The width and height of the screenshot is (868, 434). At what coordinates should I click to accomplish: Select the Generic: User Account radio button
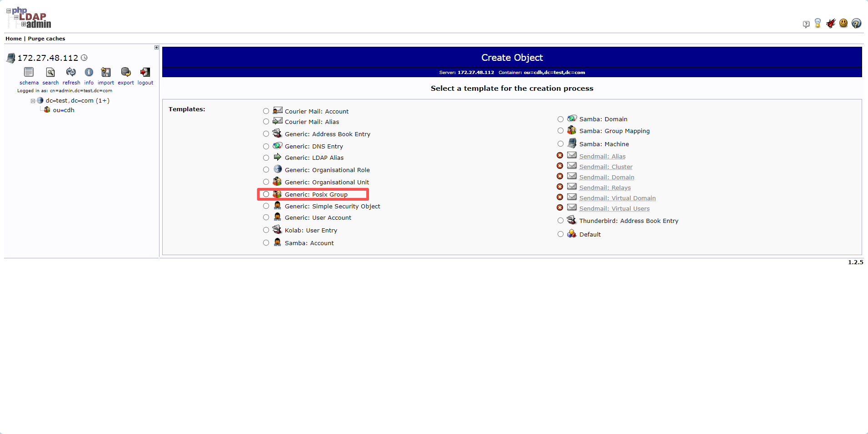click(x=266, y=217)
